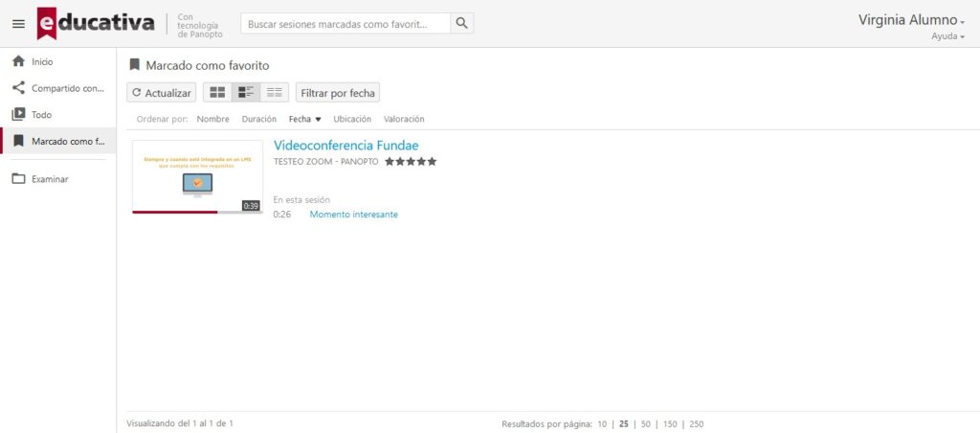
Task: Rate video with the five-star rating
Action: (411, 162)
